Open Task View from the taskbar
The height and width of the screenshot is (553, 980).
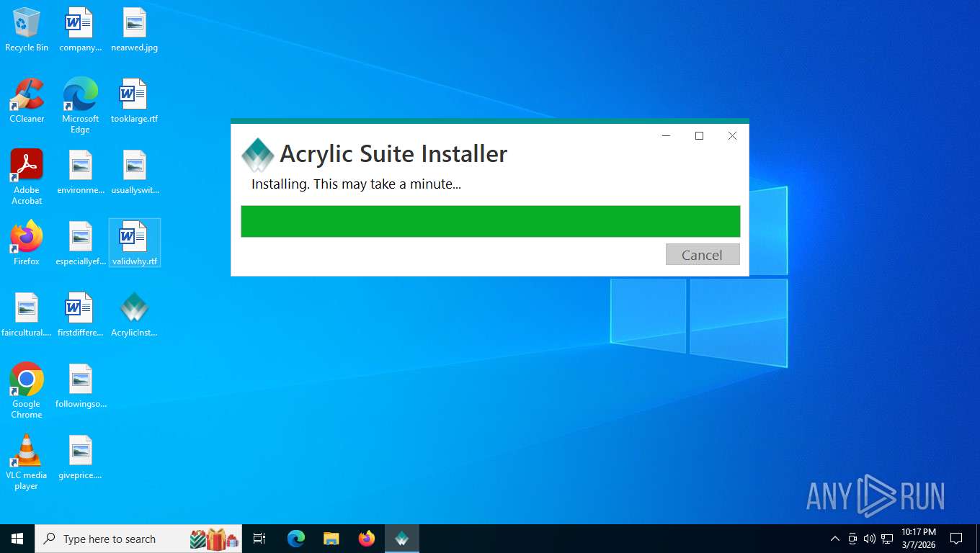(259, 539)
